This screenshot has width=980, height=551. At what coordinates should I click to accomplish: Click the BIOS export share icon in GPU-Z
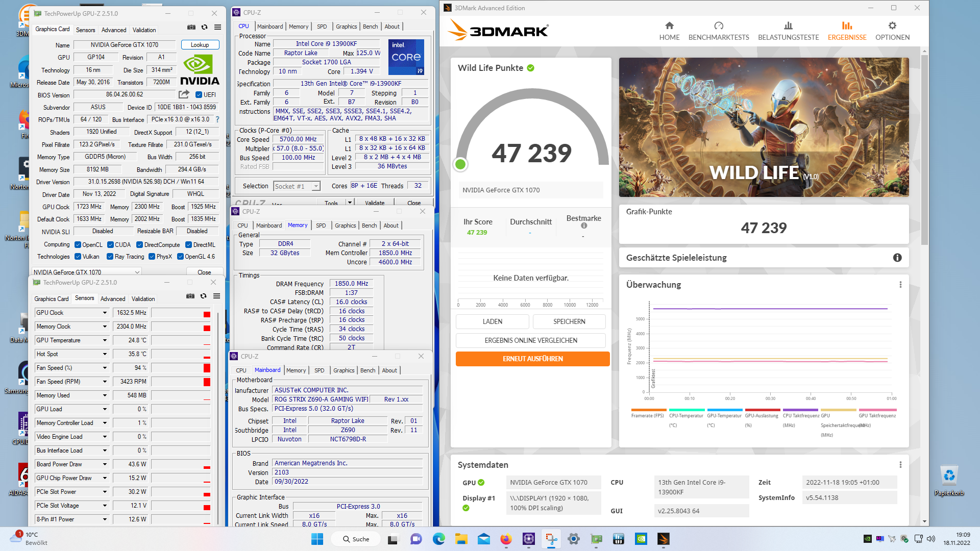pos(184,94)
